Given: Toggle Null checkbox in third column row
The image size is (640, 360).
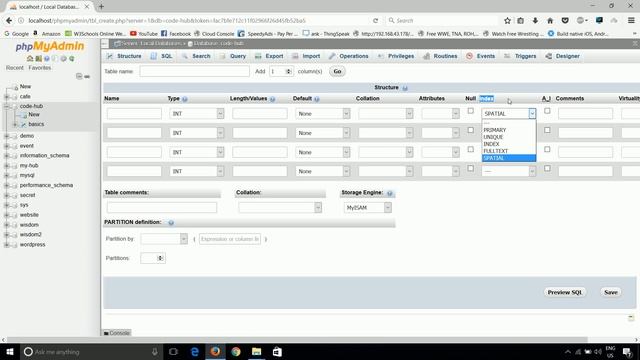Looking at the screenshot, I should click(471, 149).
